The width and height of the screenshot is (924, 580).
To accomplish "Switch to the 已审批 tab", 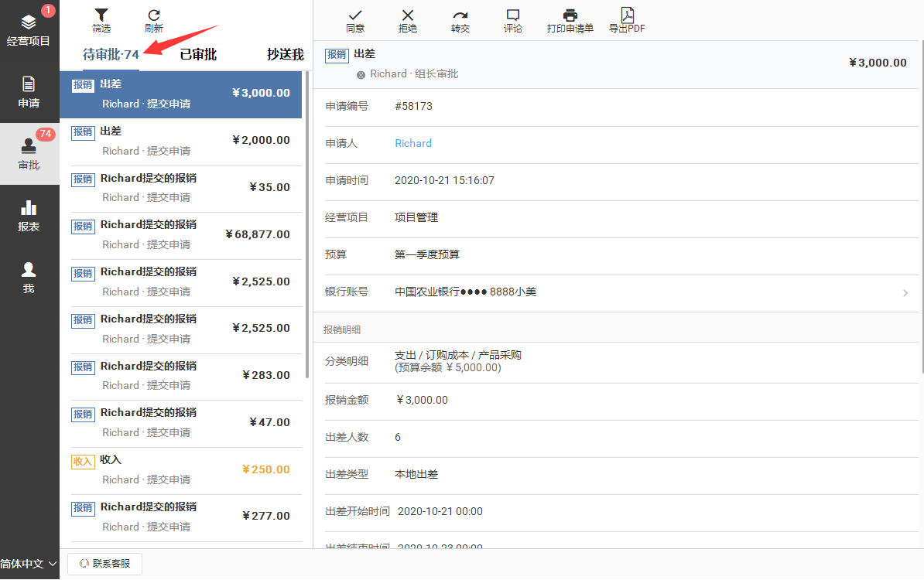I will coord(198,55).
